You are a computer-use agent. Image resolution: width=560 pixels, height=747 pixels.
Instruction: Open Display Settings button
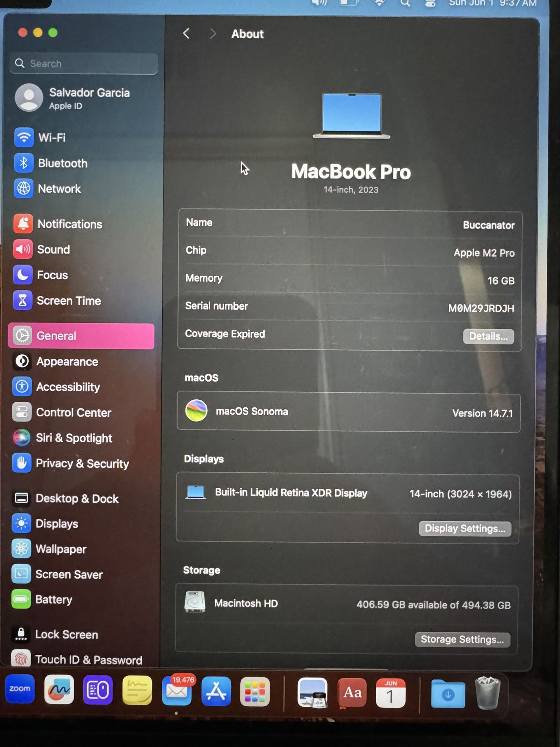pos(465,529)
